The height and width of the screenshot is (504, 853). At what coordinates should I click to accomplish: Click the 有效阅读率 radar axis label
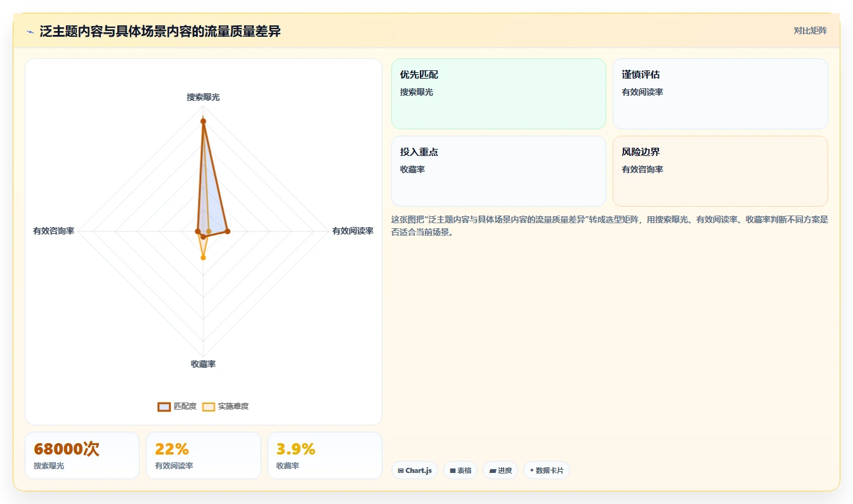tap(353, 231)
